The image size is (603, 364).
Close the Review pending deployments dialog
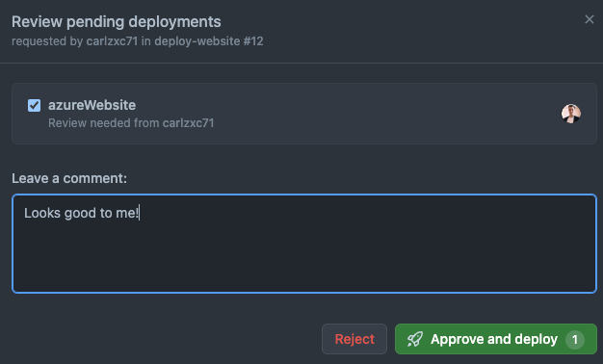(590, 19)
